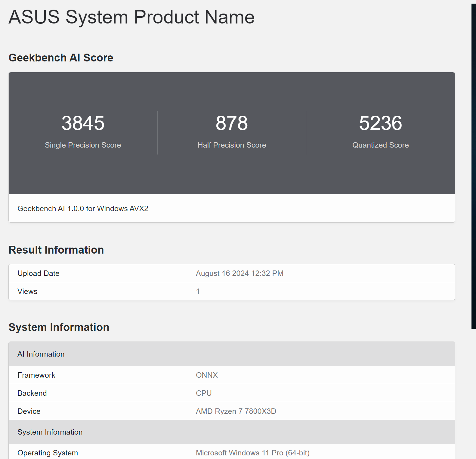
Task: Click the Operating System row label
Action: click(48, 453)
